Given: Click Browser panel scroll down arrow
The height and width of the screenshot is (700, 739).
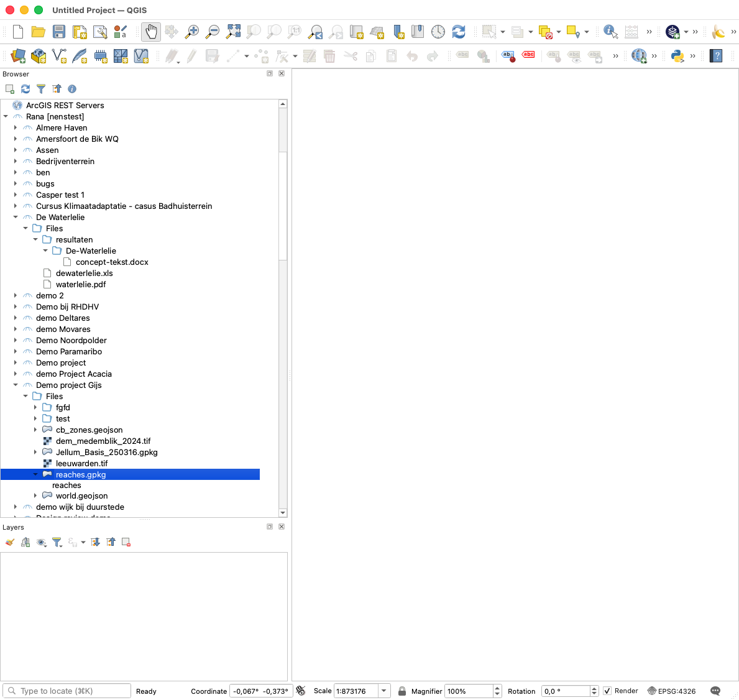Looking at the screenshot, I should click(283, 513).
